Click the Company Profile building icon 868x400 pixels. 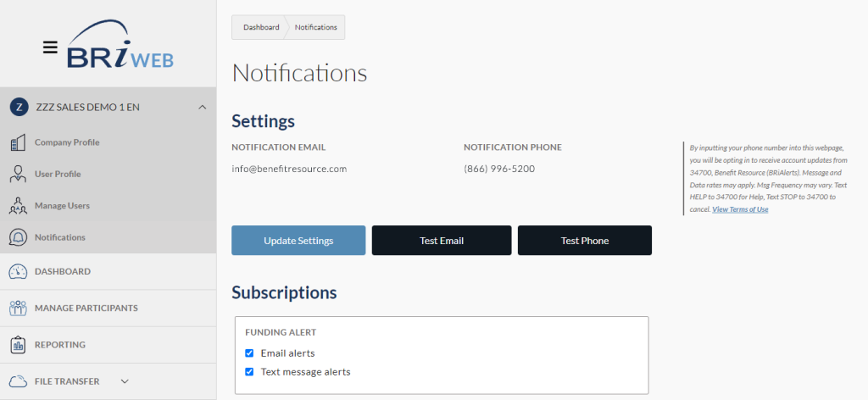coord(18,142)
